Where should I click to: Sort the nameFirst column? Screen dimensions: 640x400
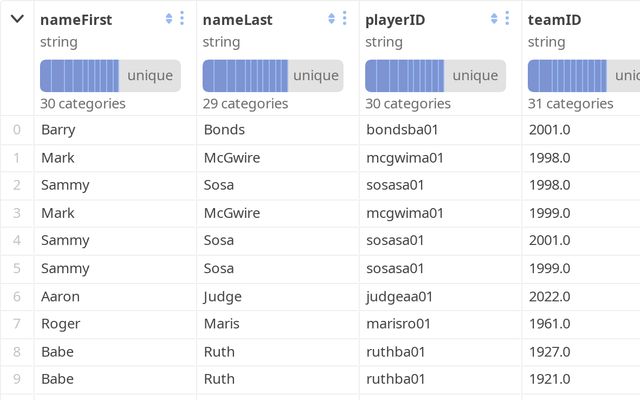pyautogui.click(x=168, y=19)
